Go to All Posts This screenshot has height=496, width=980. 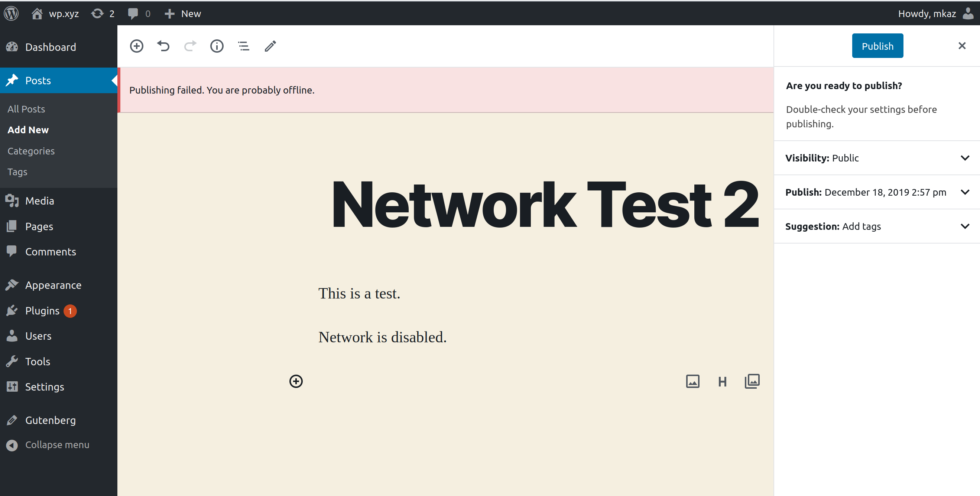click(x=26, y=109)
